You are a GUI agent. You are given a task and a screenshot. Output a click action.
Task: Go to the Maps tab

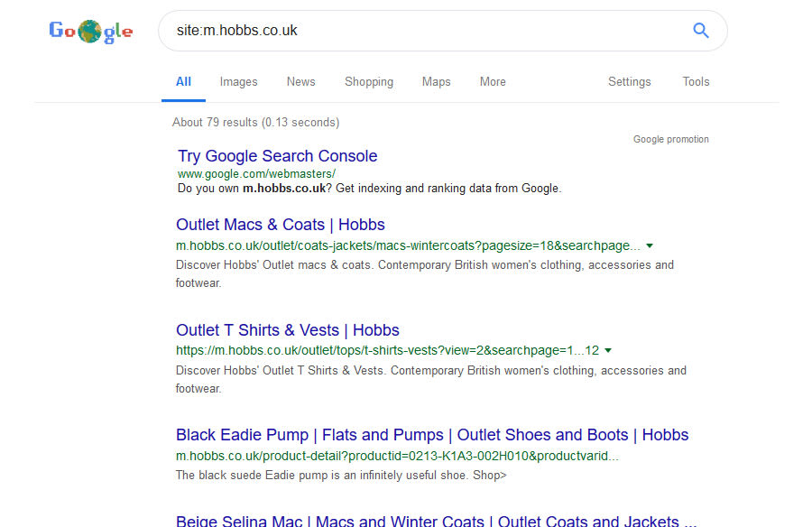[436, 82]
